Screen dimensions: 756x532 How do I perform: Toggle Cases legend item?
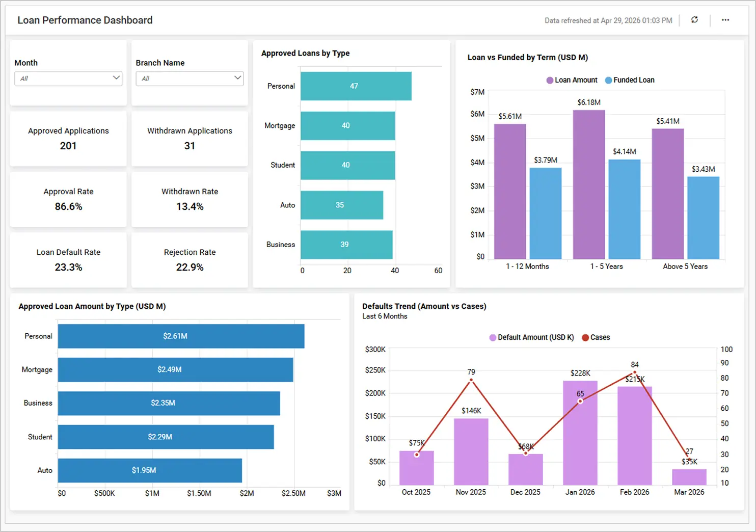[596, 337]
